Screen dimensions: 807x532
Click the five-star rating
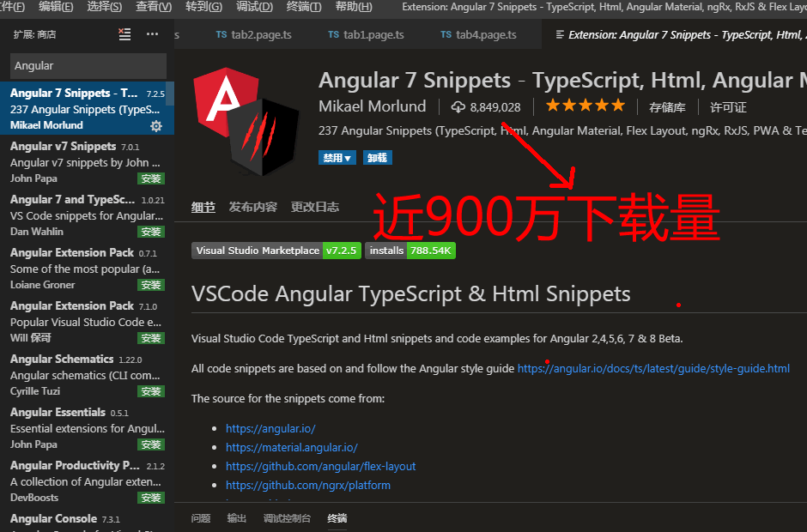point(586,106)
